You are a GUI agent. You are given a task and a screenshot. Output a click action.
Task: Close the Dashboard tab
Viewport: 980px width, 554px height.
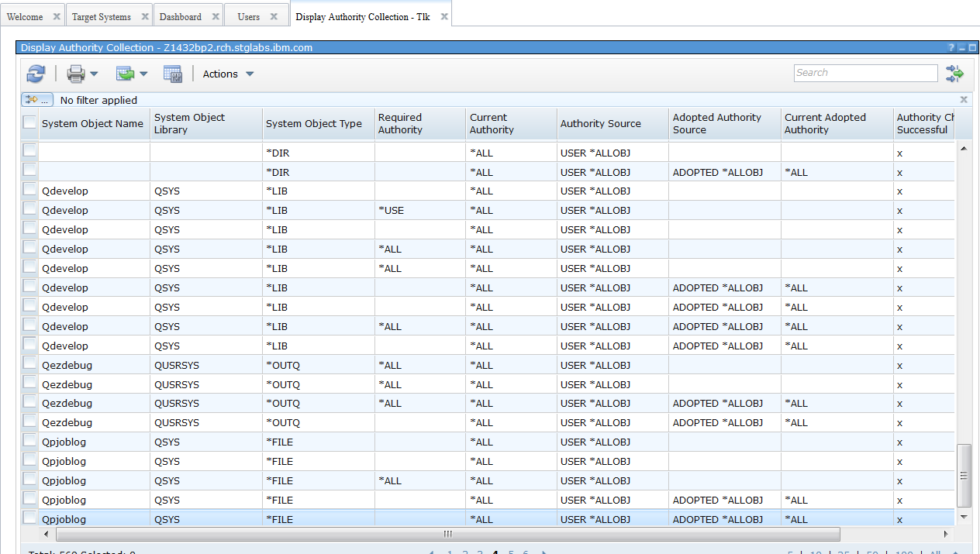[215, 16]
